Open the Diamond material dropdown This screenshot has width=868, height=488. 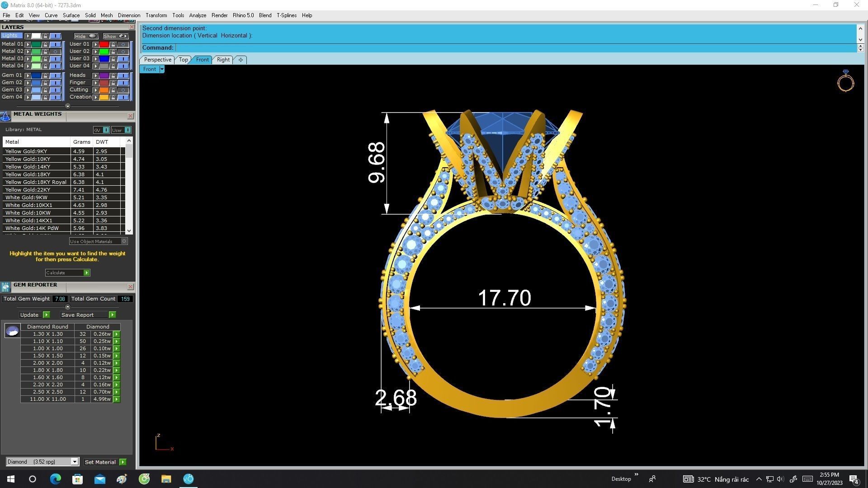coord(75,461)
